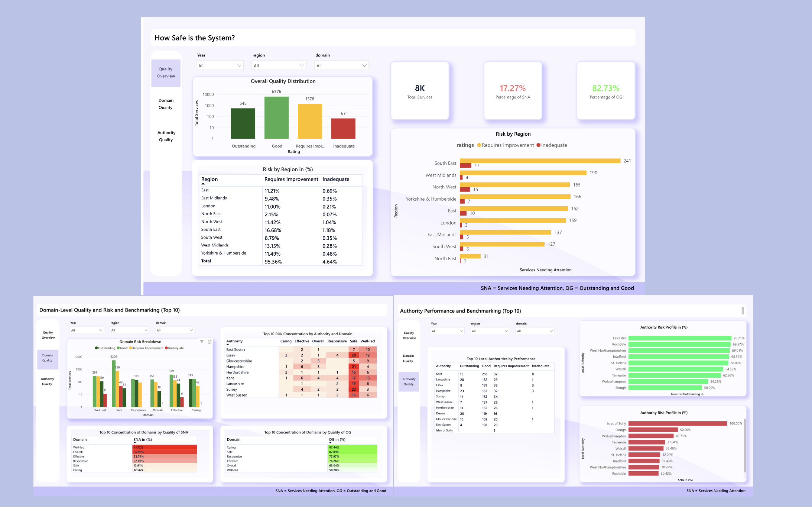Viewport: 812px width, 507px height.
Task: Open filter icon on Domain Risk Breakdown chart
Action: pos(202,342)
